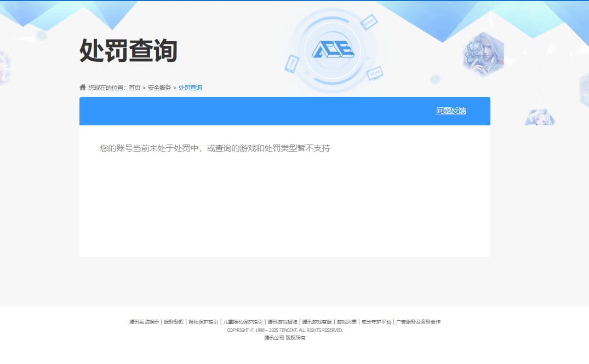
Task: Open the 问题反馈 feedback link
Action: pos(450,111)
